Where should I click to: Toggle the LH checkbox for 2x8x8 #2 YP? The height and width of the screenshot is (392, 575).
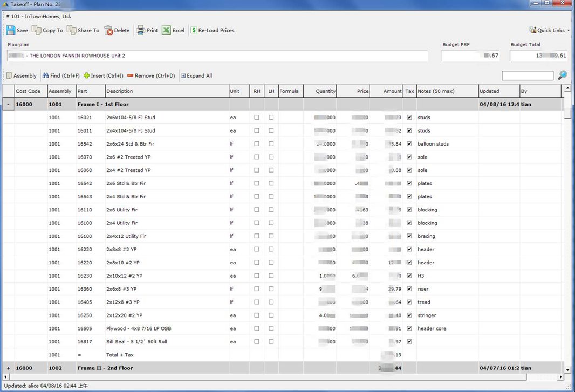[x=271, y=250]
